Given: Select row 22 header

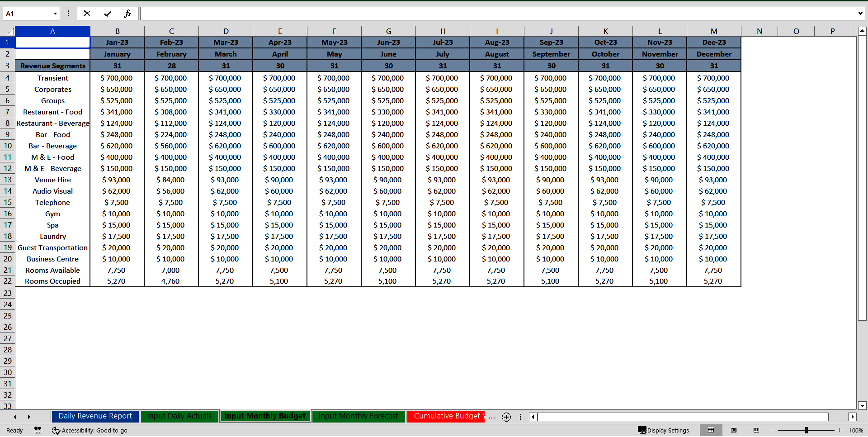Looking at the screenshot, I should 8,281.
